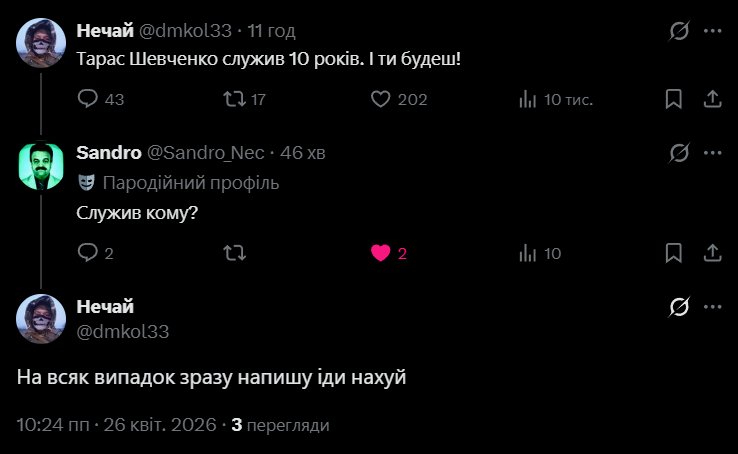Viewport: 738px width, 454px height.
Task: Open Grok icon on the main post
Action: [x=679, y=307]
